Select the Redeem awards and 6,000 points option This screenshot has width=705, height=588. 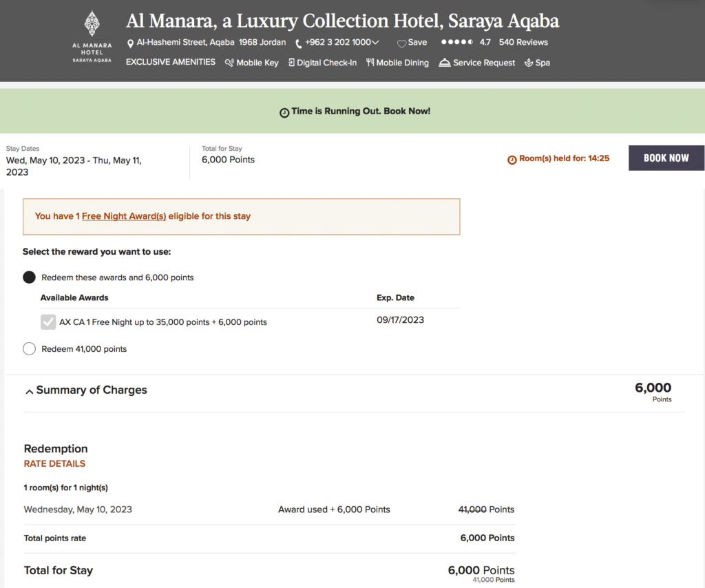(29, 277)
